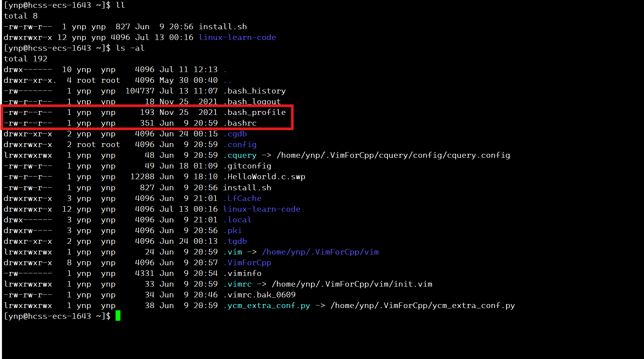Click the .cgdb directory name
The image size is (644, 359).
point(235,134)
